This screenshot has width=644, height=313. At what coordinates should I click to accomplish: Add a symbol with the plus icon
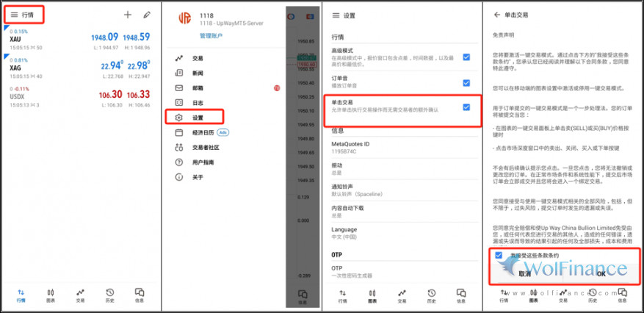[128, 15]
